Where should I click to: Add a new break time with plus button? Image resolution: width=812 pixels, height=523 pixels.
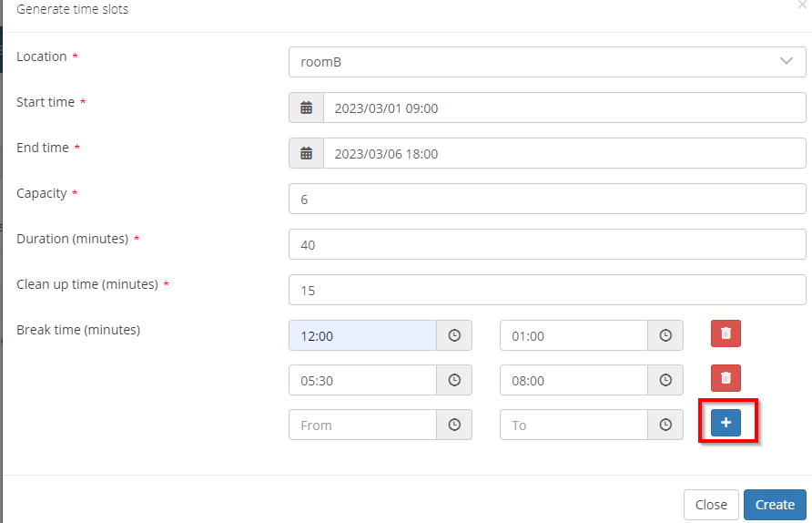point(726,424)
